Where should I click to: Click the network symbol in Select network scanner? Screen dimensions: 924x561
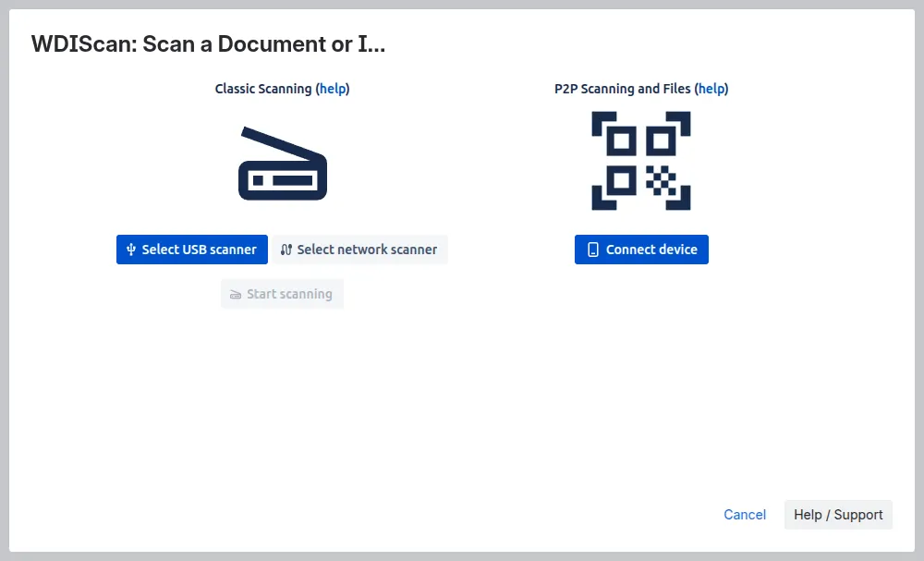(286, 250)
